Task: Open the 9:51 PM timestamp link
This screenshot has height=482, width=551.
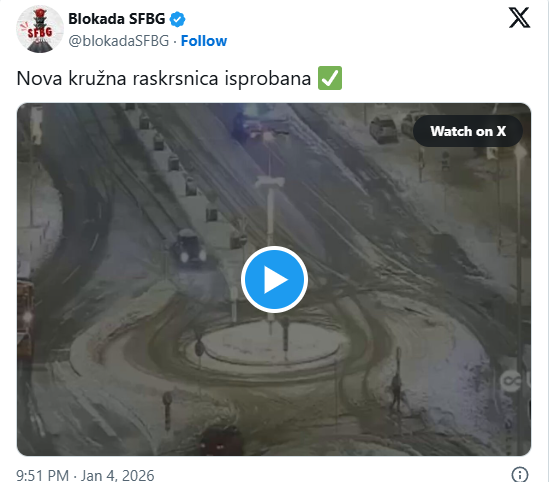Action: (43, 476)
